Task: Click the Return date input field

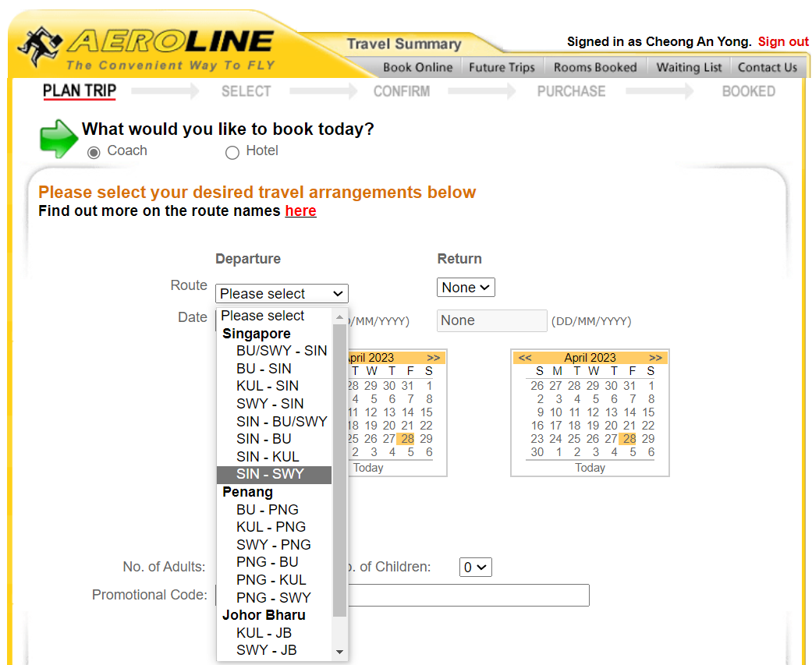Action: 491,321
